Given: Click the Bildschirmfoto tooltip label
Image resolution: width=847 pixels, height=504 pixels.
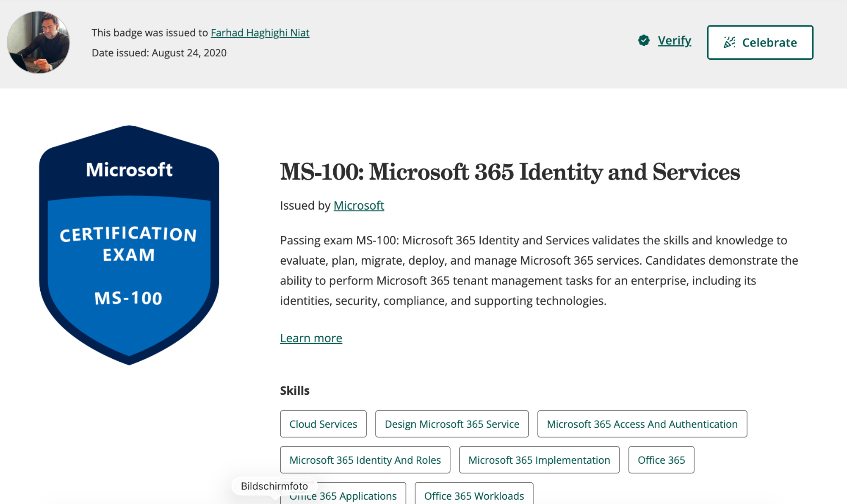Looking at the screenshot, I should (274, 486).
